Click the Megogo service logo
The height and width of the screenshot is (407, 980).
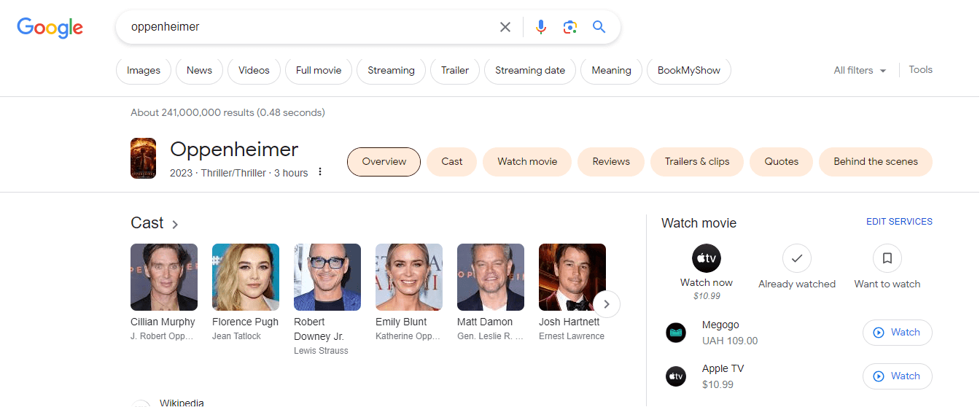(676, 333)
